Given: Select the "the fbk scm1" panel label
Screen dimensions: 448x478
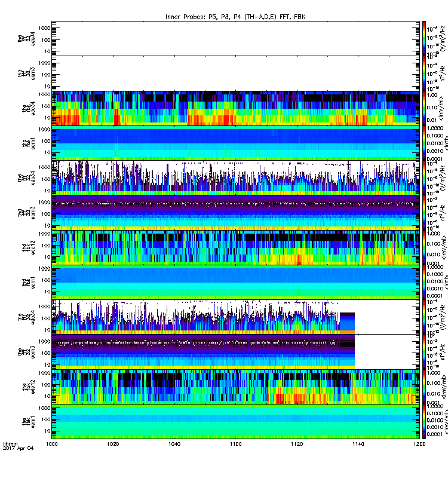Looking at the screenshot, I should click(x=29, y=422).
